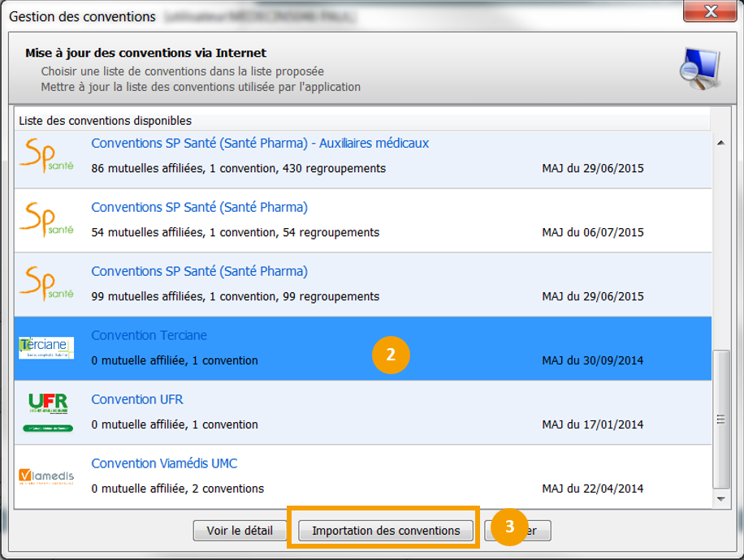Open Conventions SP Santé Auxiliaires médicaux link
Image resolution: width=744 pixels, height=560 pixels.
point(260,144)
